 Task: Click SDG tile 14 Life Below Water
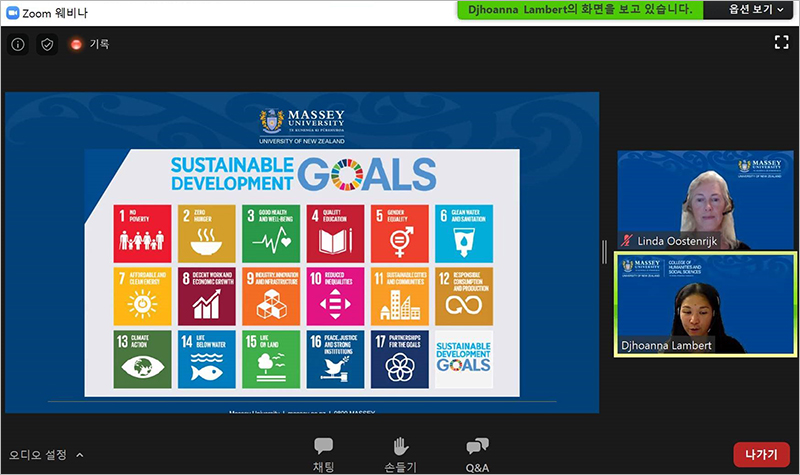pyautogui.click(x=207, y=359)
